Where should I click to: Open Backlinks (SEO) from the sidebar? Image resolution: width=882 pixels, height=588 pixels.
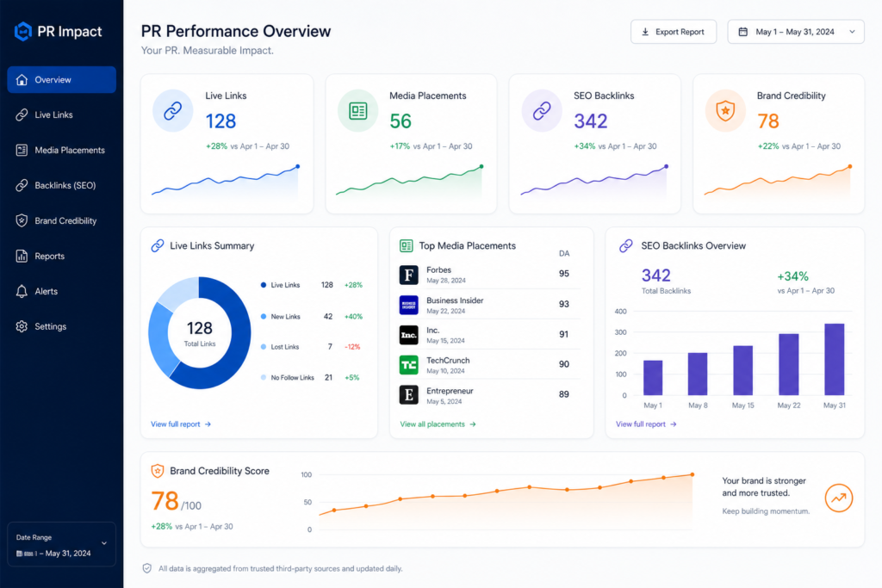[62, 185]
